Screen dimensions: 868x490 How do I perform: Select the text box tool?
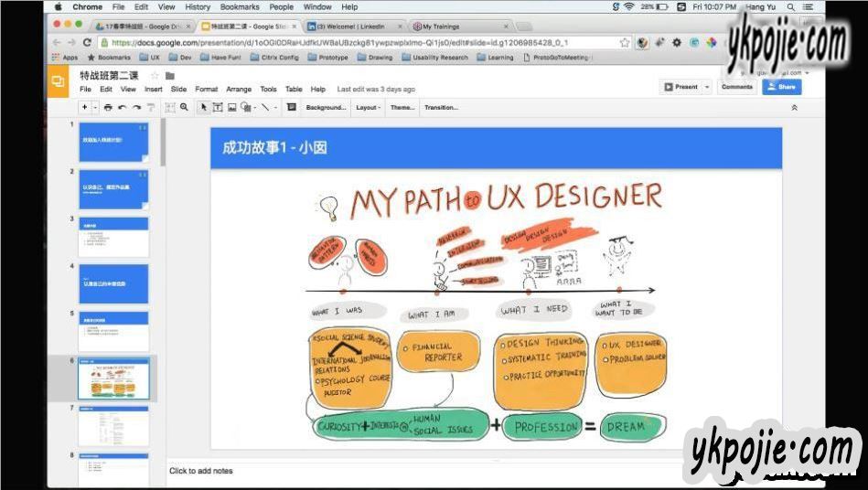tap(218, 107)
